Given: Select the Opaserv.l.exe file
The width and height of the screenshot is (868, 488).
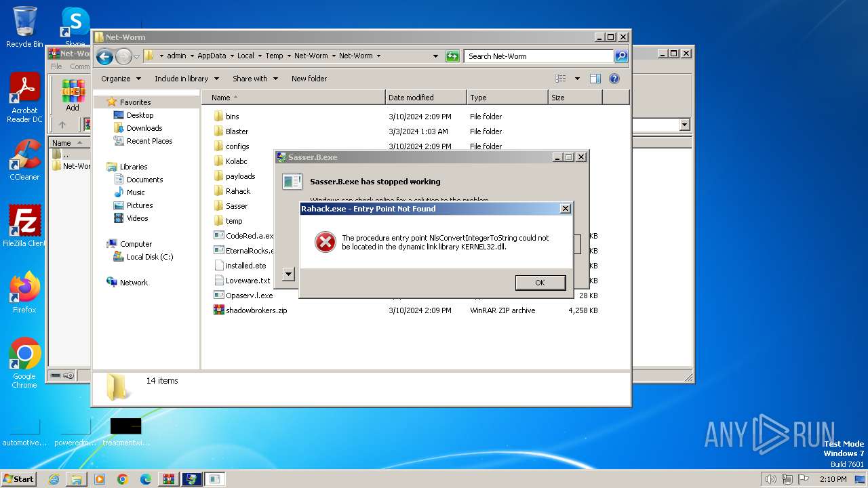Looking at the screenshot, I should pyautogui.click(x=249, y=296).
